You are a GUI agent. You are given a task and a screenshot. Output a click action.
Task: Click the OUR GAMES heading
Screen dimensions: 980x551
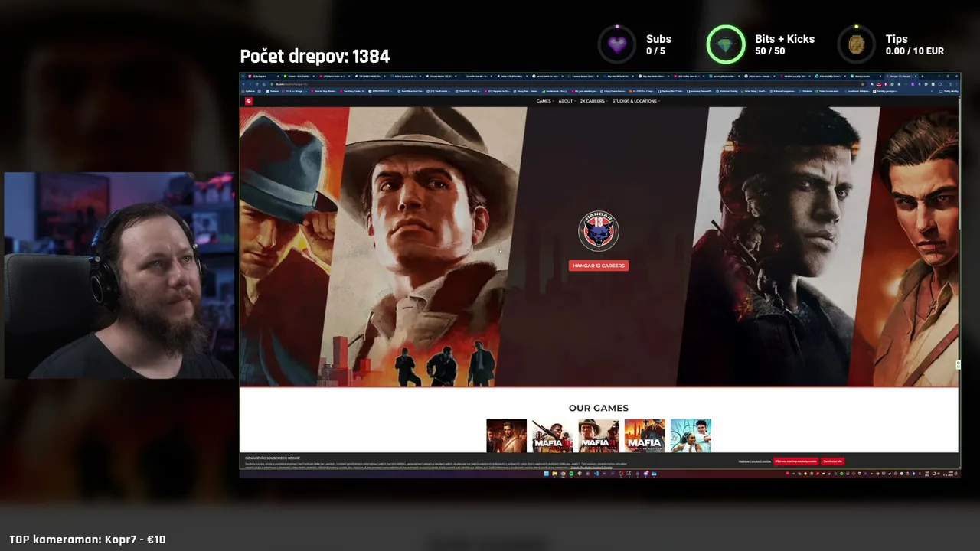coord(599,408)
